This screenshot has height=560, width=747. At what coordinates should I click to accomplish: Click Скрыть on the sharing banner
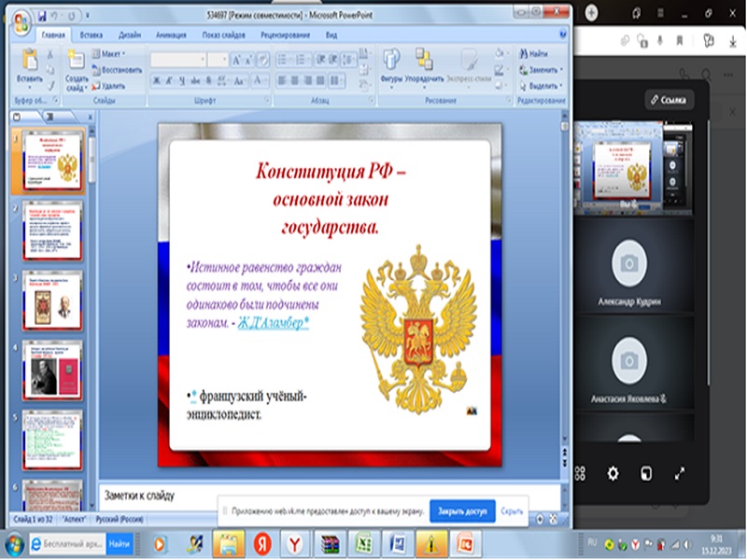[512, 511]
